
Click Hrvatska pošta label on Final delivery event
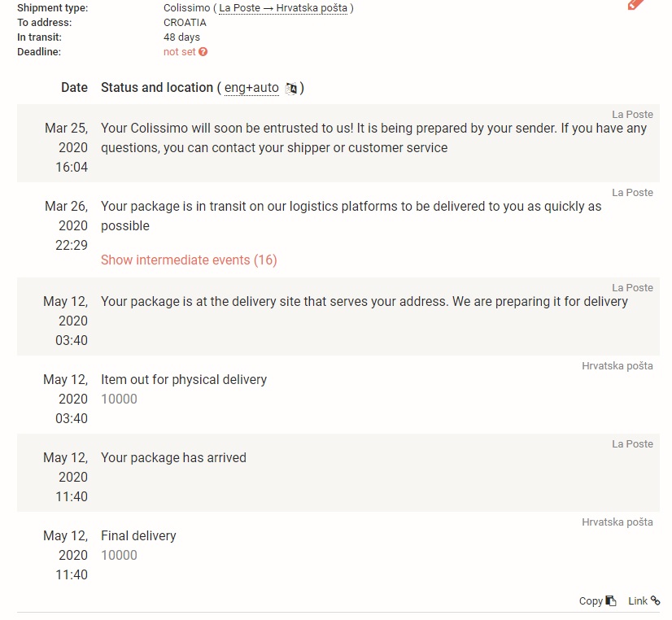click(617, 522)
